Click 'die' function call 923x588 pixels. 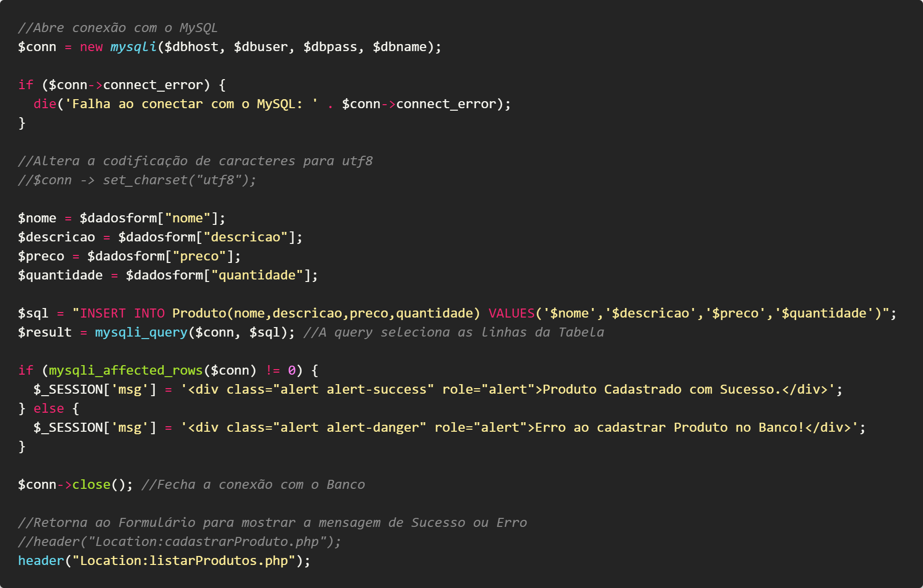click(x=45, y=104)
